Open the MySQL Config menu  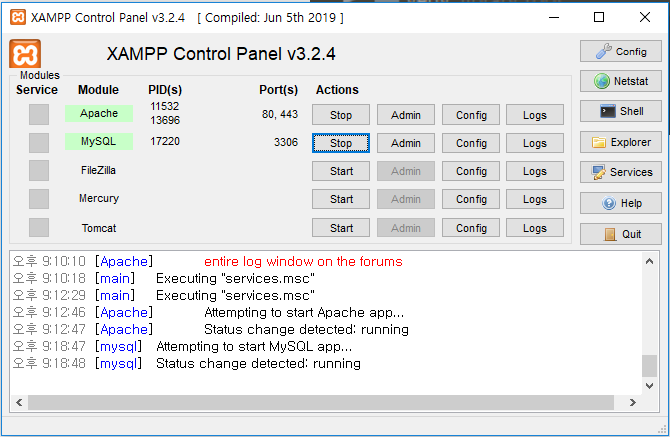pyautogui.click(x=471, y=143)
